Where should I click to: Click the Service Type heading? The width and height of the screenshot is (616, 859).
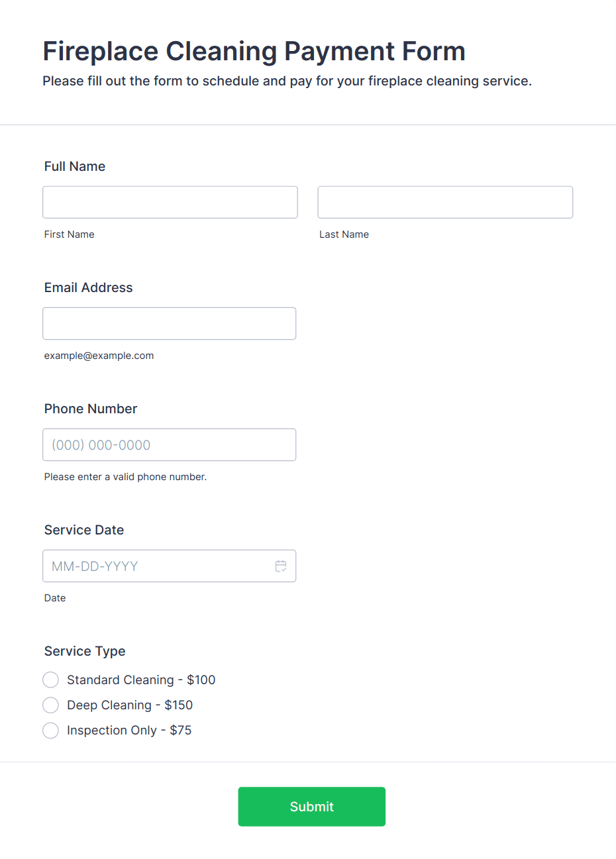coord(85,651)
